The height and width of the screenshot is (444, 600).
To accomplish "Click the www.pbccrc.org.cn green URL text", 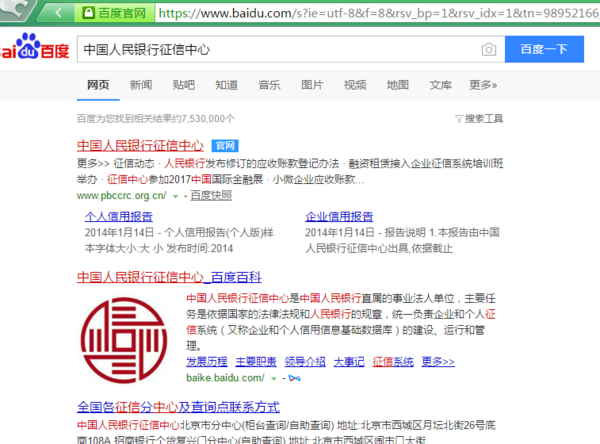I will [122, 196].
